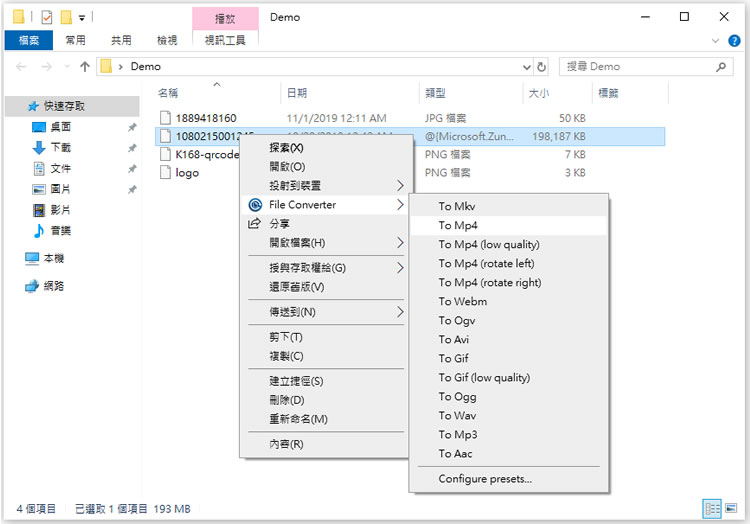Open Configure presets... entry

[509, 479]
